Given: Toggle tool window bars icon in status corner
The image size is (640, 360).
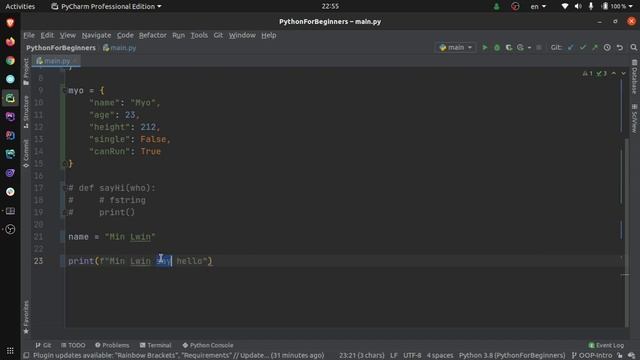Looking at the screenshot, I should (26, 356).
